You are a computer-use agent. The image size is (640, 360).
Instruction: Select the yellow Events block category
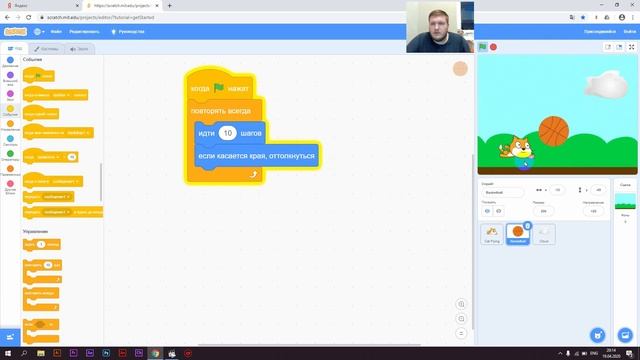pyautogui.click(x=10, y=111)
